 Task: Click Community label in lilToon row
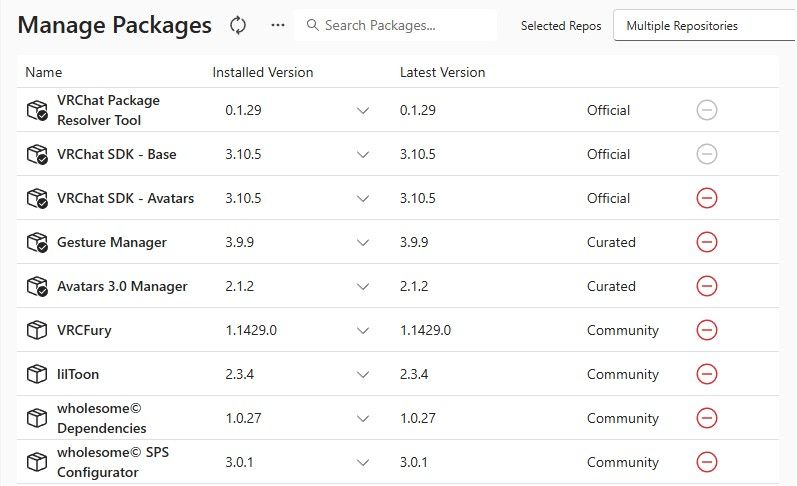(x=623, y=375)
